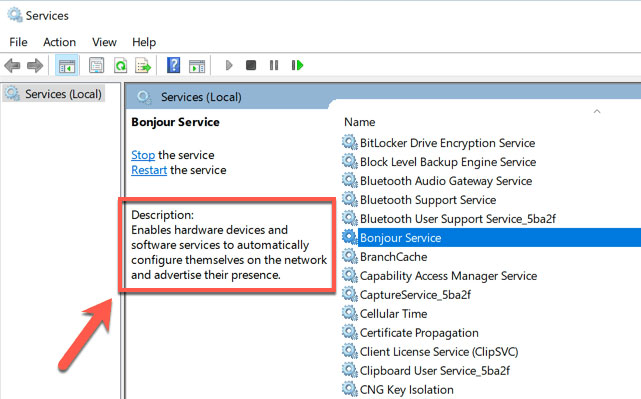Open Properties toolbar icon
641x399 pixels.
(96, 65)
